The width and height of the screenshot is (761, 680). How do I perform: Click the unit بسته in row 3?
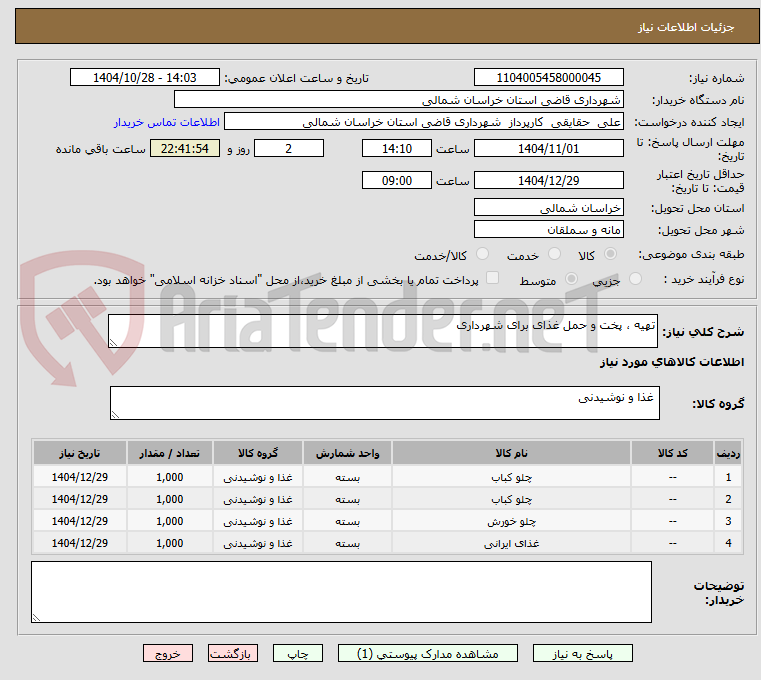[347, 521]
